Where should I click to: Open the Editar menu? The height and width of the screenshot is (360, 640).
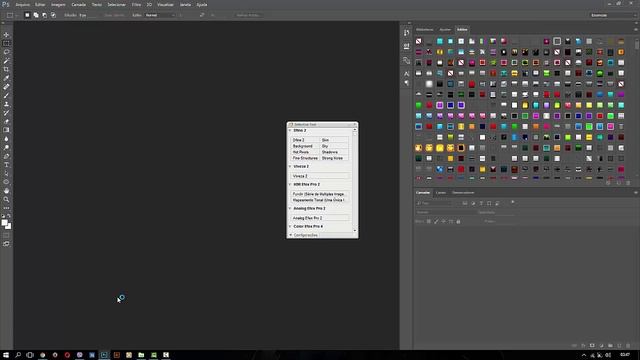pos(40,4)
